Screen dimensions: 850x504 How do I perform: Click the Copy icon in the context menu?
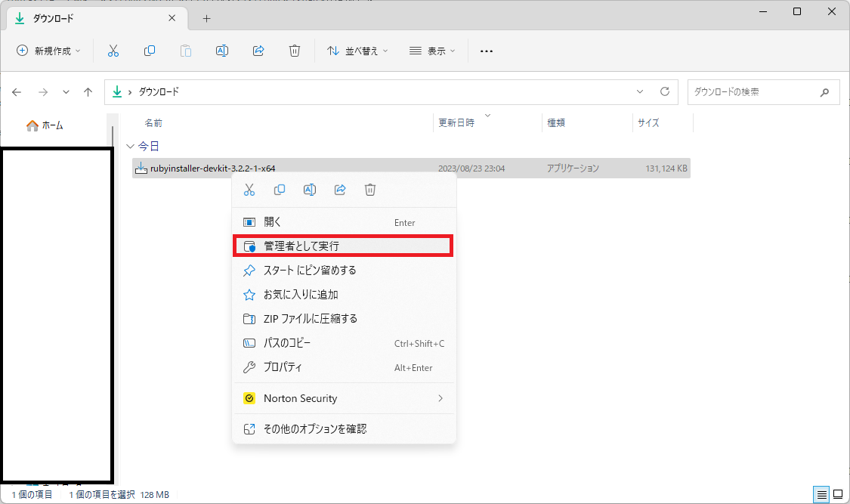pos(279,190)
